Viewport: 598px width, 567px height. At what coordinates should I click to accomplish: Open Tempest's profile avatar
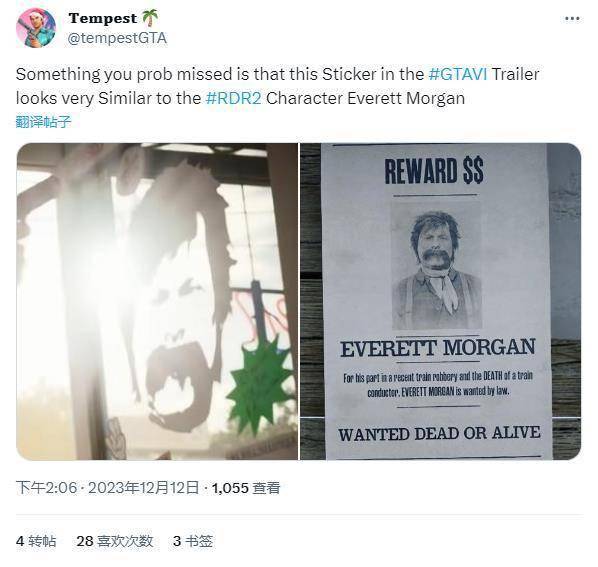pyautogui.click(x=36, y=28)
